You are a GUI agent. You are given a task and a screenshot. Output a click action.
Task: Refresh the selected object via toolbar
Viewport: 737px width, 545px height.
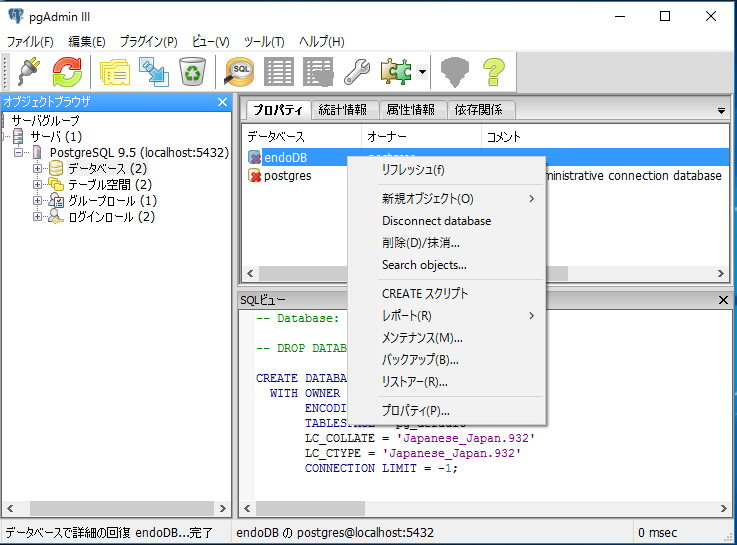click(x=67, y=71)
